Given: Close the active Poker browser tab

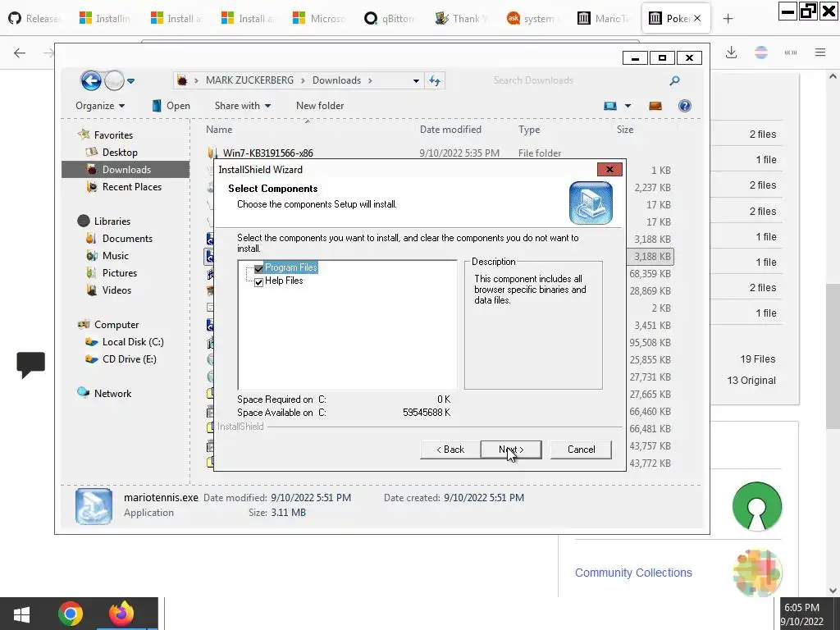Looking at the screenshot, I should [x=697, y=18].
